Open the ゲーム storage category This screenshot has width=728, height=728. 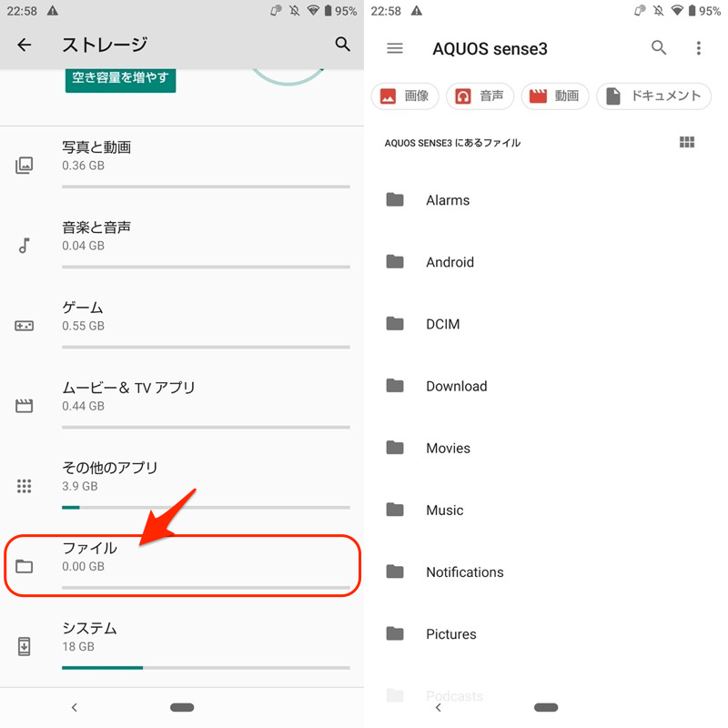(182, 317)
